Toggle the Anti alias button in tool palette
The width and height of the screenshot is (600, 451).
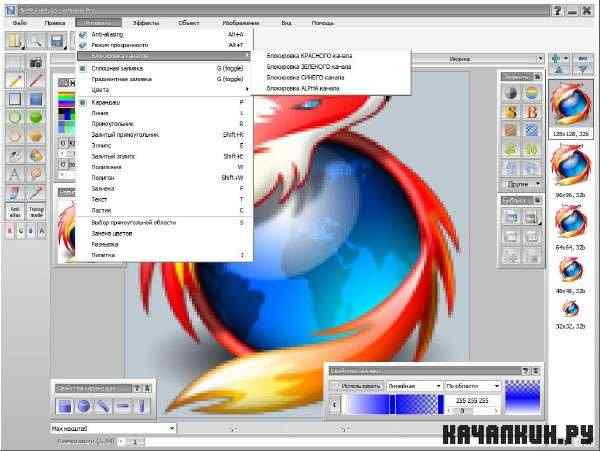pos(15,212)
